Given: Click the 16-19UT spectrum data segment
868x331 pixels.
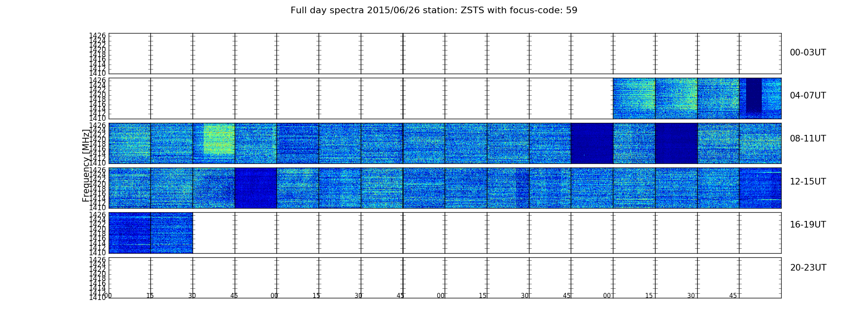Looking at the screenshot, I should click(x=150, y=233).
